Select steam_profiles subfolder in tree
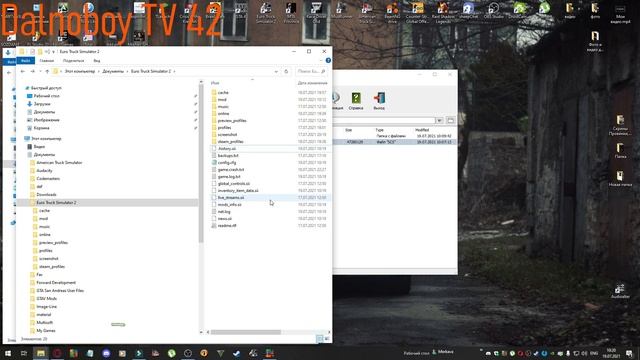 [52, 267]
